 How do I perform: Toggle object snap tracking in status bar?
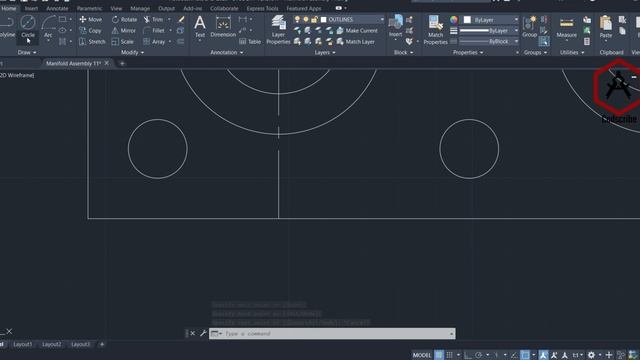tap(514, 355)
